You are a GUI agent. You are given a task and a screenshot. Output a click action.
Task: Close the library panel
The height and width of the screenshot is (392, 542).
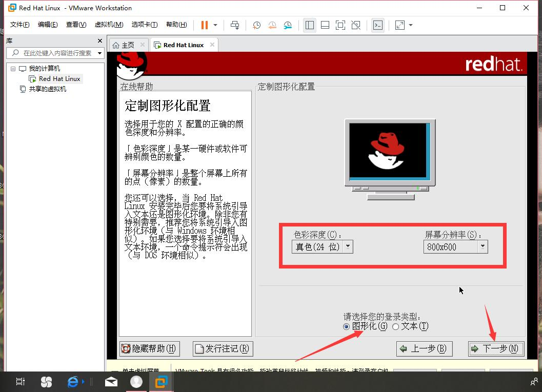click(x=100, y=41)
